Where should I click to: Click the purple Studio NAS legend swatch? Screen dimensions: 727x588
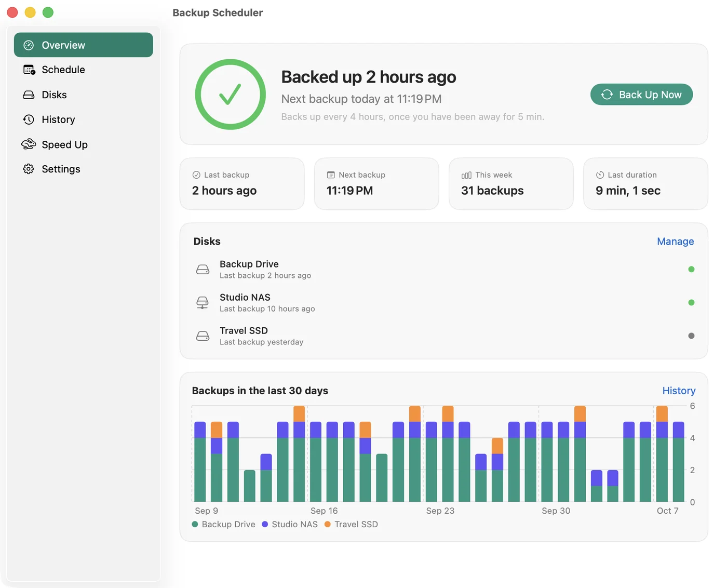265,524
